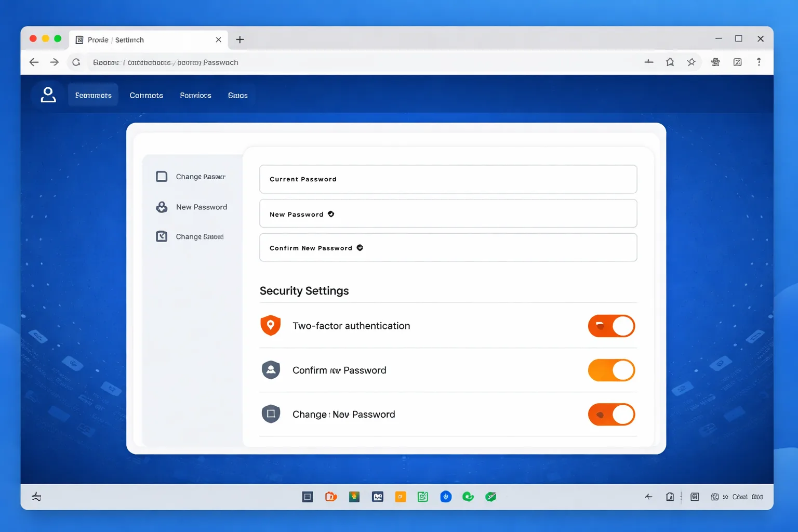
Task: Open the browser's three-dot menu
Action: tap(759, 62)
